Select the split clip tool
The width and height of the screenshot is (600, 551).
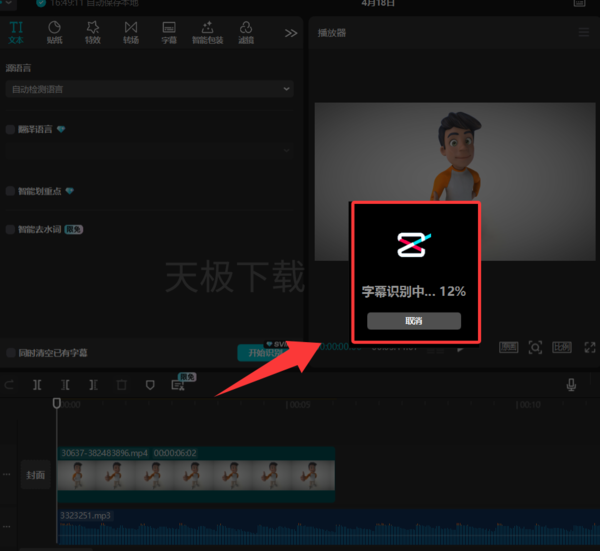pos(37,385)
